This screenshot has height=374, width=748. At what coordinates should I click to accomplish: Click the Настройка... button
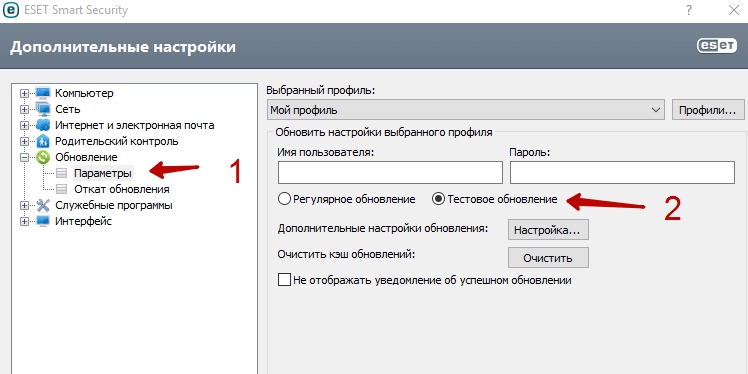(x=548, y=229)
